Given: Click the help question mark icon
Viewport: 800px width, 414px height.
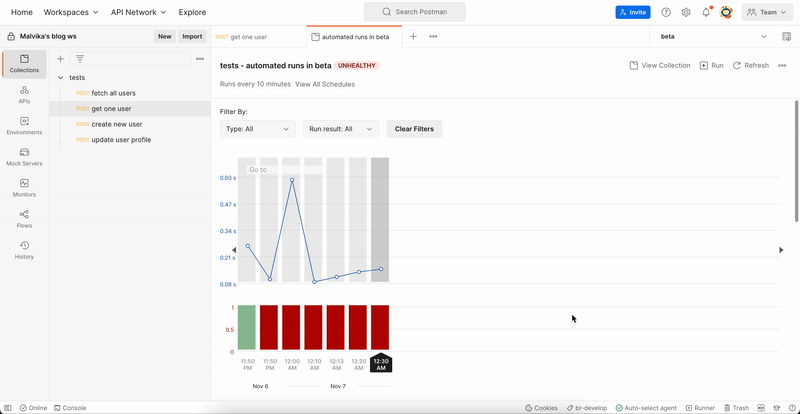Looking at the screenshot, I should [666, 12].
